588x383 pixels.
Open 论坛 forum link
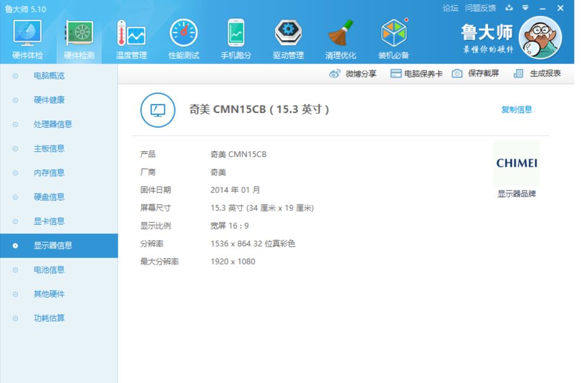(450, 8)
